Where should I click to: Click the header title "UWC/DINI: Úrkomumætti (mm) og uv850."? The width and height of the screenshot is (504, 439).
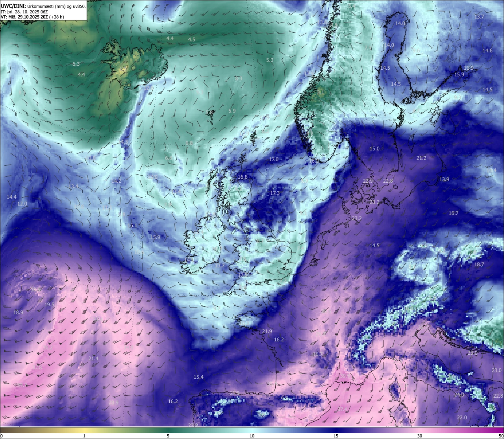coord(43,6)
